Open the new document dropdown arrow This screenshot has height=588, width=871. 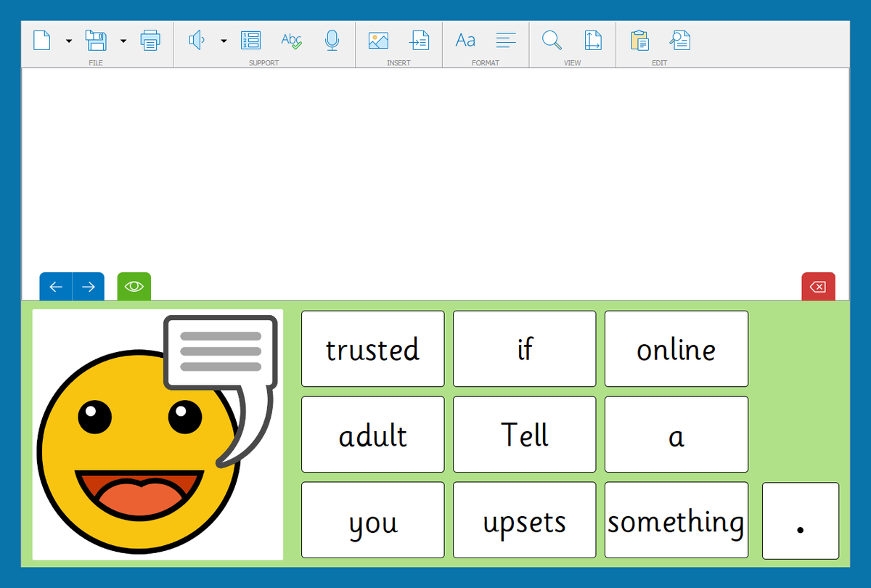[68, 41]
